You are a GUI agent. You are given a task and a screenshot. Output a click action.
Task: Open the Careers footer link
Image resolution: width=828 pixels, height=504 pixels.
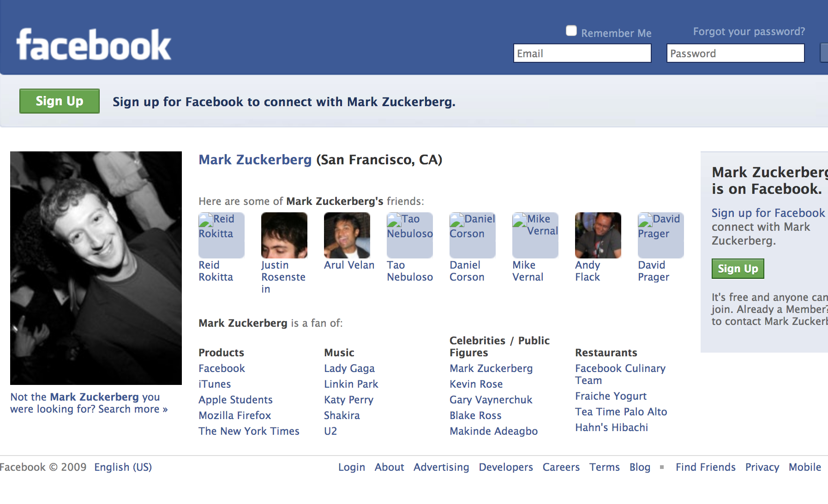(x=561, y=467)
